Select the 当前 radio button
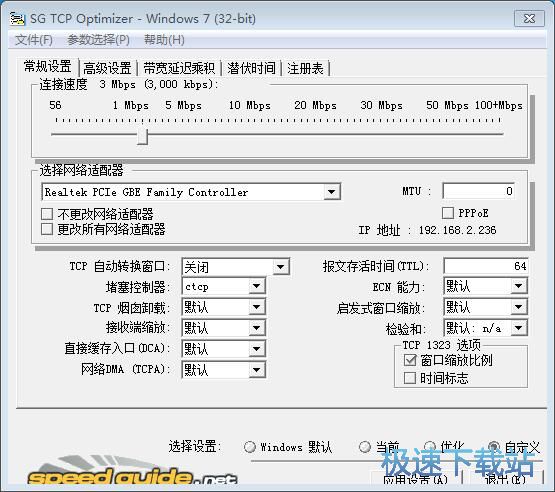555x492 pixels. click(365, 447)
